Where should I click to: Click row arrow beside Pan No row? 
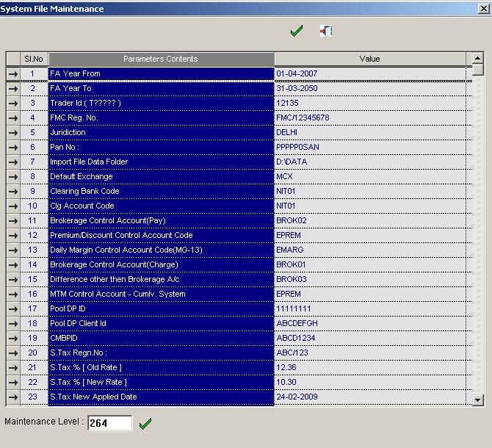(12, 147)
